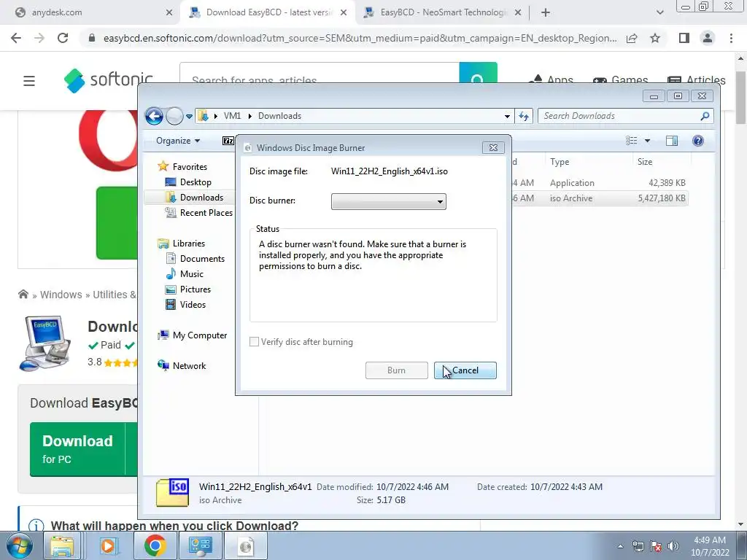Click the Type column header
Image resolution: width=747 pixels, height=560 pixels.
(x=589, y=162)
